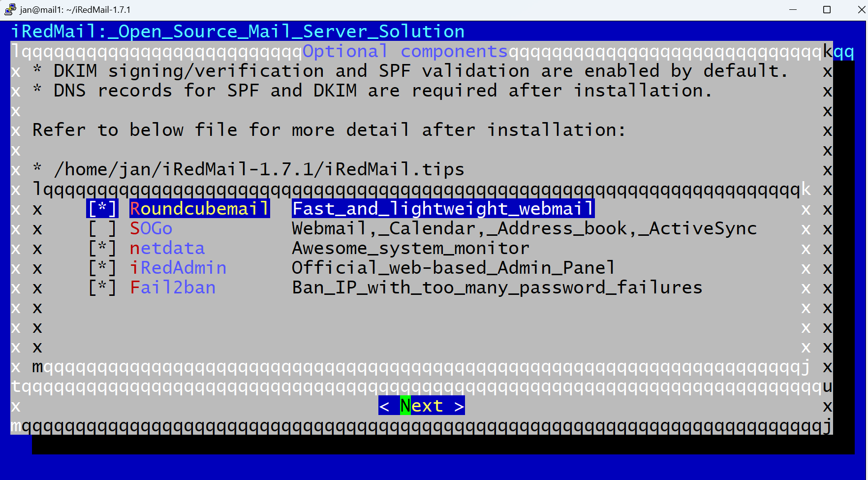Viewport: 868px width, 480px height.
Task: Toggle the iRedAdmin checkbox
Action: (x=102, y=268)
